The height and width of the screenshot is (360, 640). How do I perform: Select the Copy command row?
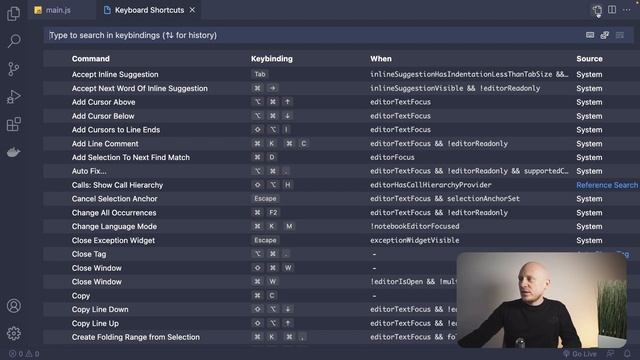250,296
